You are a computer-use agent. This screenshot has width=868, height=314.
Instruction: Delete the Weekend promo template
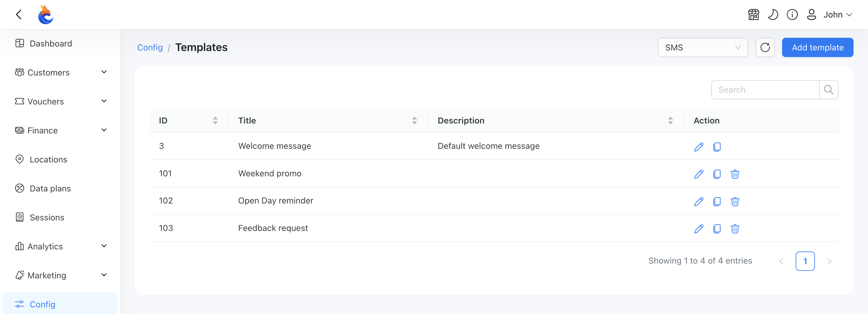(x=735, y=174)
